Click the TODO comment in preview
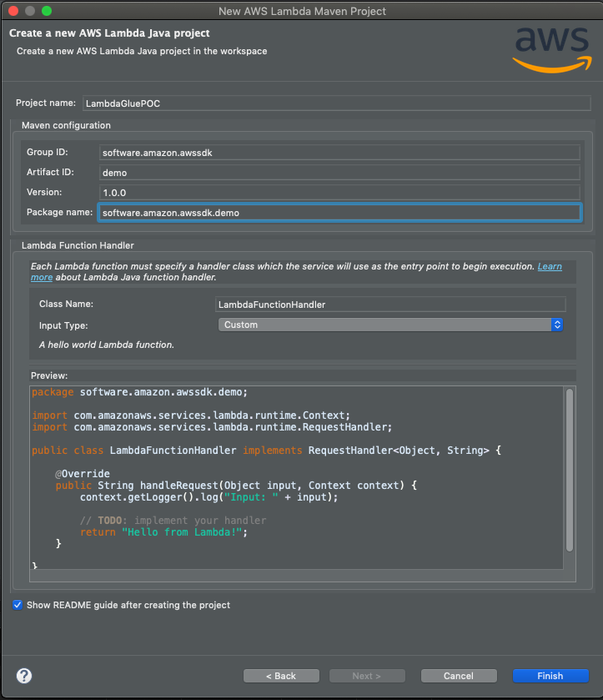 pos(173,520)
